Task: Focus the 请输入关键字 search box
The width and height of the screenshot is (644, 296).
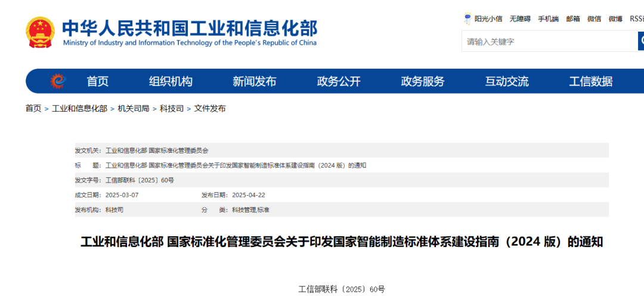Action: [549, 41]
